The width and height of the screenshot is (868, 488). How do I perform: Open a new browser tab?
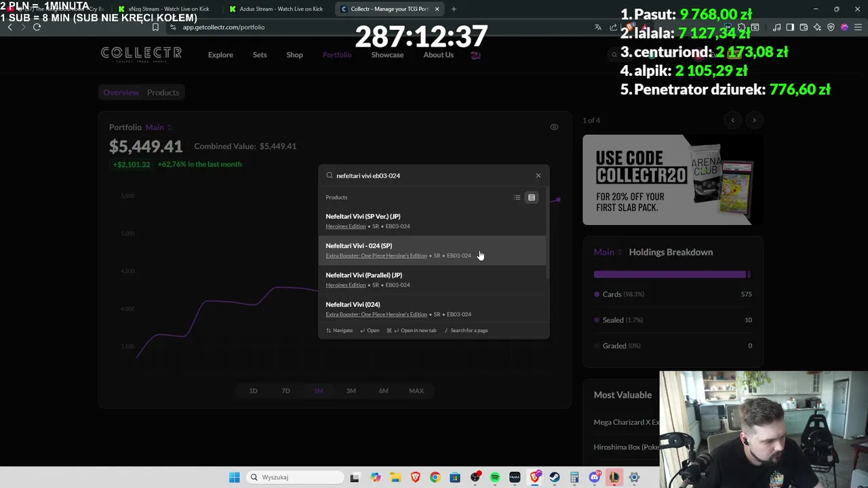[x=454, y=9]
